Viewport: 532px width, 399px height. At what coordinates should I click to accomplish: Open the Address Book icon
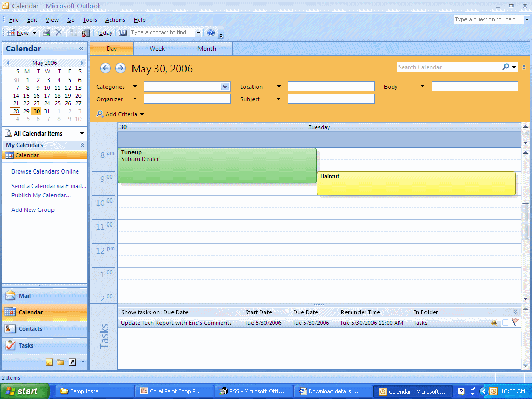coord(123,33)
